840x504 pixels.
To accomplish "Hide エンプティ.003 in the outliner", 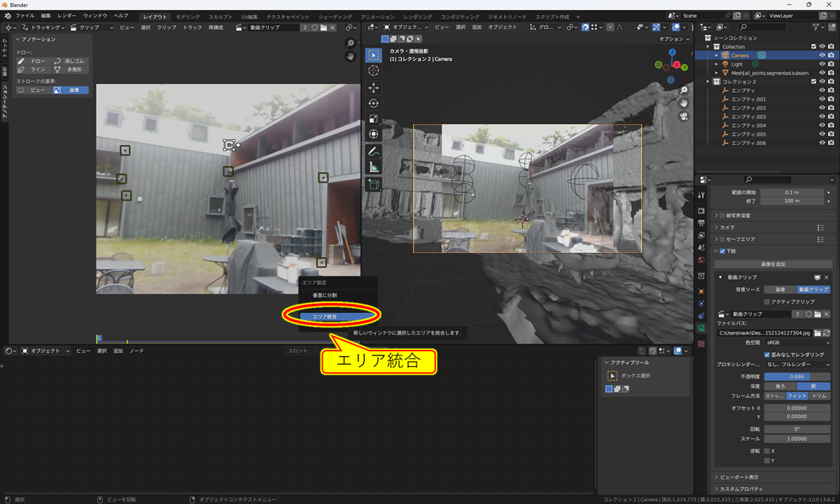I will 822,117.
